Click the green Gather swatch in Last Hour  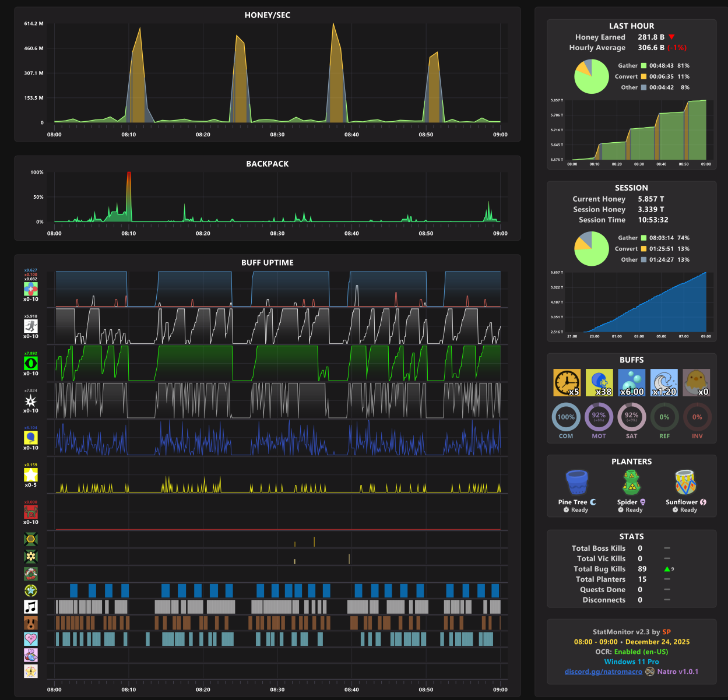[x=643, y=66]
